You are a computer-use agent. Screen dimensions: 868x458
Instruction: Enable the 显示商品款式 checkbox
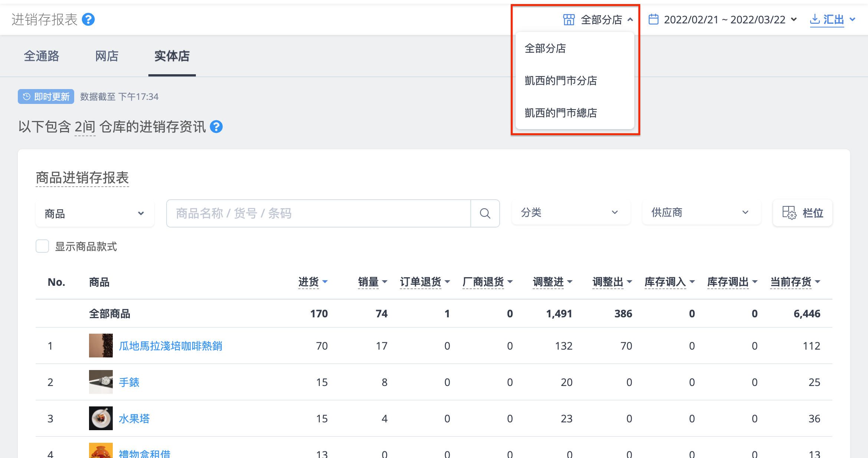(x=42, y=246)
